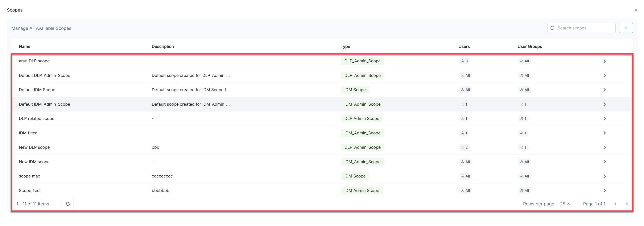The width and height of the screenshot is (644, 226).
Task: Expand IDM filter row chevron
Action: 604,133
